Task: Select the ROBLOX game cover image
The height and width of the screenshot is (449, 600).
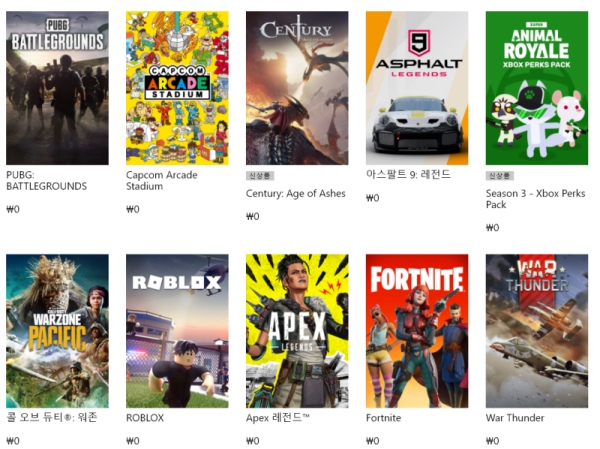Action: tap(177, 331)
